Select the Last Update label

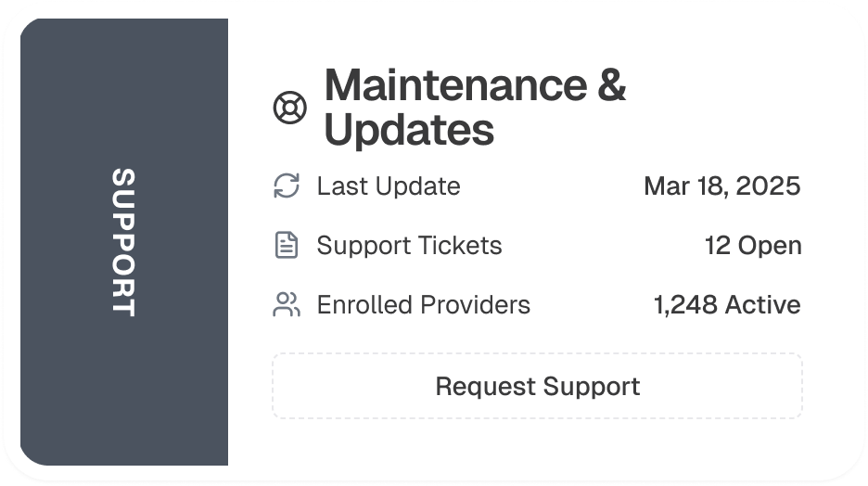[x=389, y=186]
